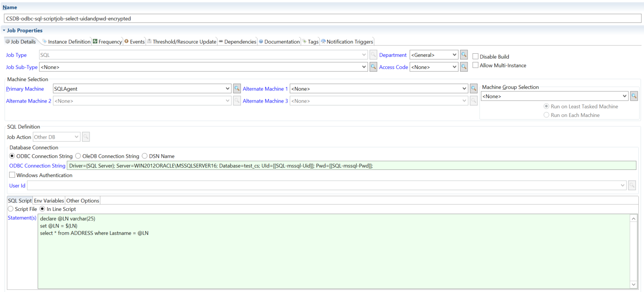Open Job Action lookup magnifier icon
Image resolution: width=644 pixels, height=292 pixels.
pyautogui.click(x=86, y=137)
